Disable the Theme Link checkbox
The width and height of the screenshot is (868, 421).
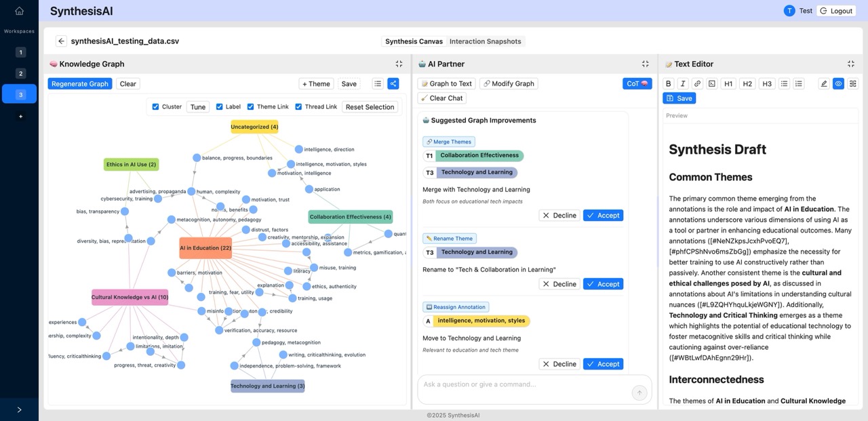(249, 106)
